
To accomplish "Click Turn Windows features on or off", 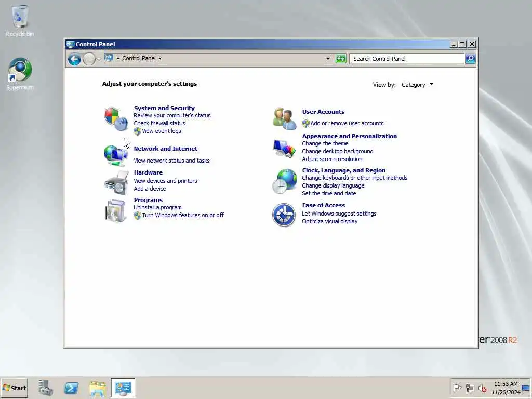I will point(183,215).
